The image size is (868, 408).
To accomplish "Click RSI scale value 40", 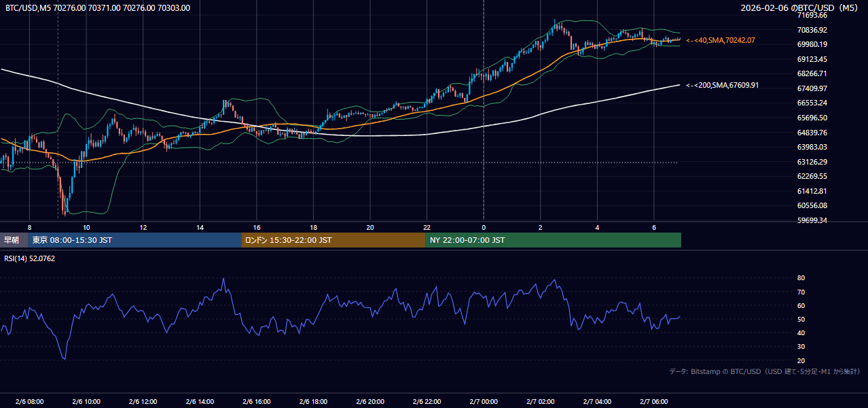I will [801, 333].
